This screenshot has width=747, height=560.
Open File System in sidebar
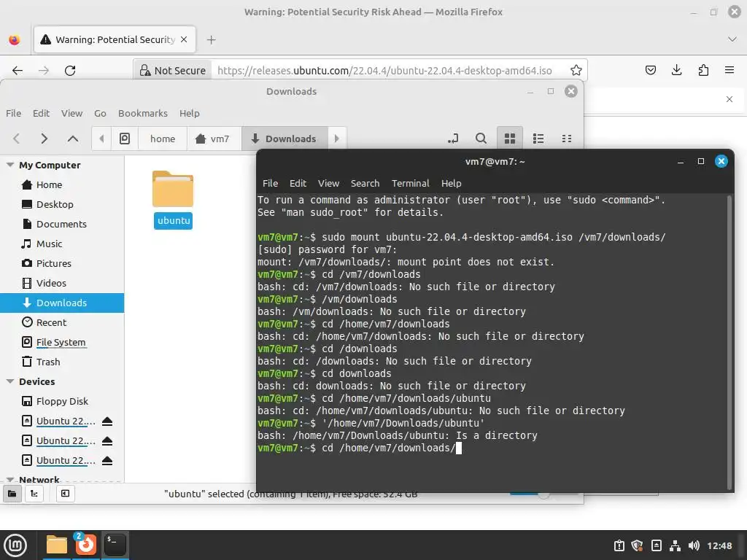[62, 342]
